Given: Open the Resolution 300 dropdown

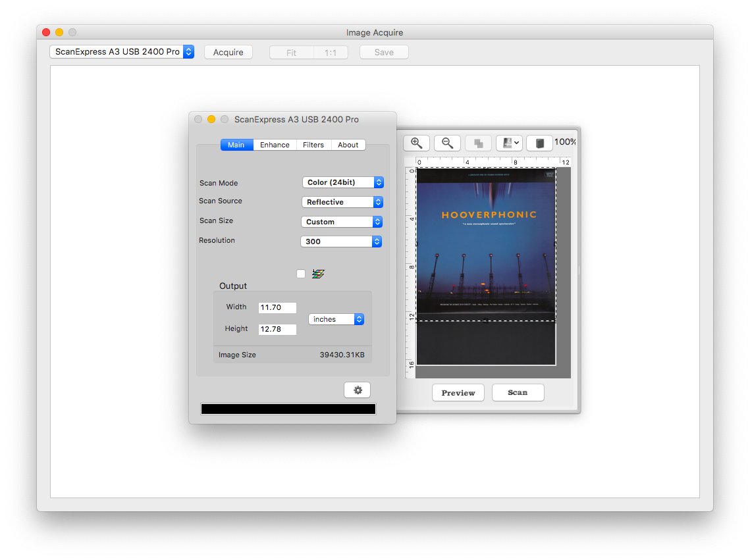Looking at the screenshot, I should pos(341,242).
